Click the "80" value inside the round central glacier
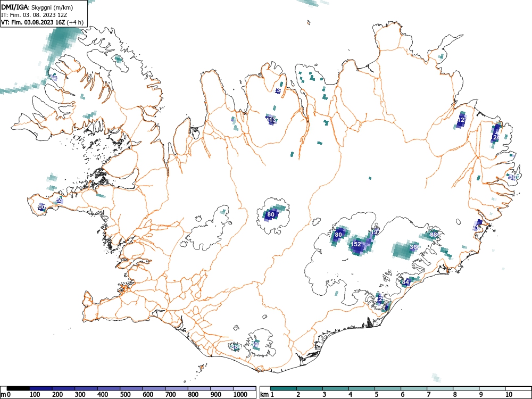The image size is (532, 399). pos(271,214)
